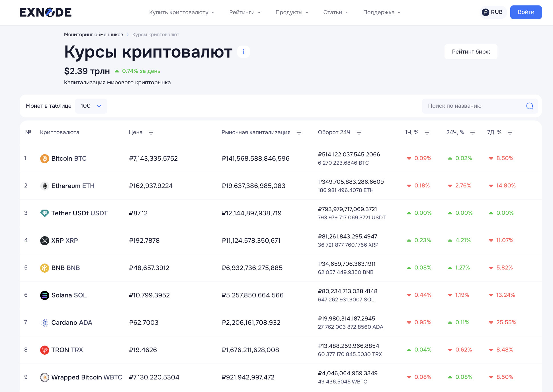Open the RUB currency selector
The image size is (553, 392).
coord(493,12)
